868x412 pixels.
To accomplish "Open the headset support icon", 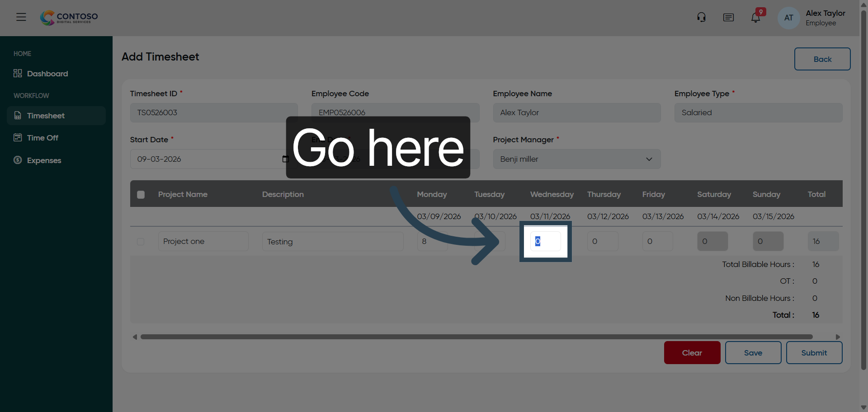I will point(701,17).
